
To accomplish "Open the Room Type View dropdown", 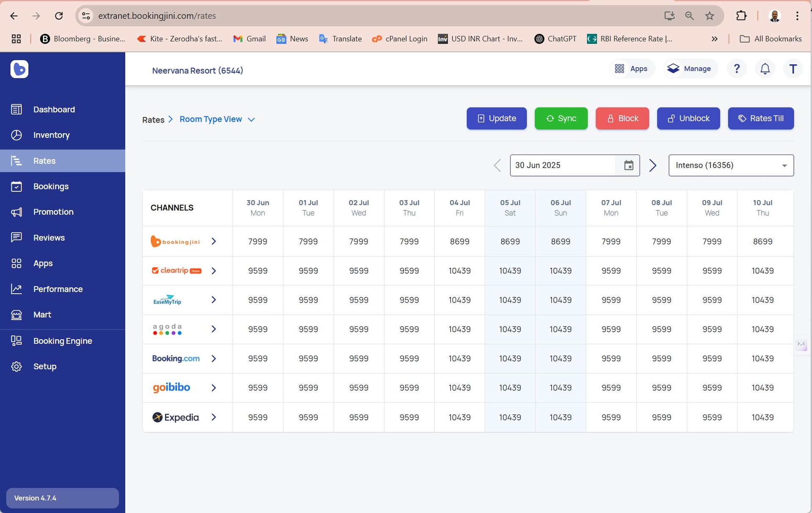I will 217,119.
